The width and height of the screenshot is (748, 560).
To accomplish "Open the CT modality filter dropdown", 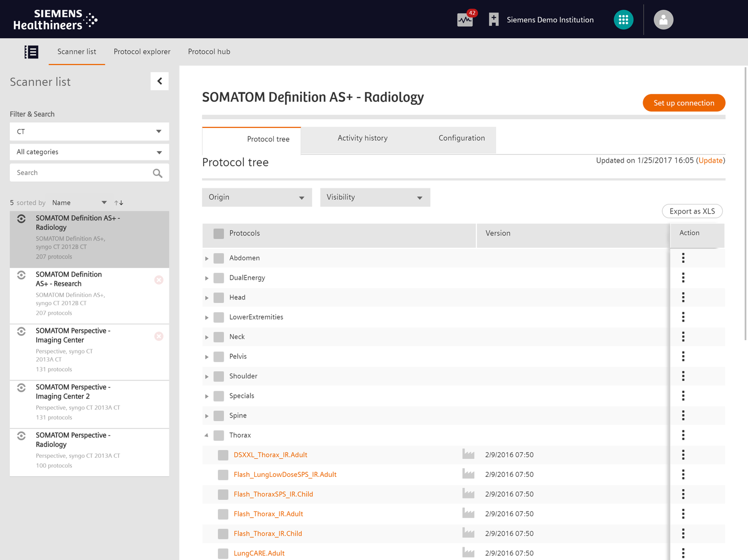I will tap(89, 132).
